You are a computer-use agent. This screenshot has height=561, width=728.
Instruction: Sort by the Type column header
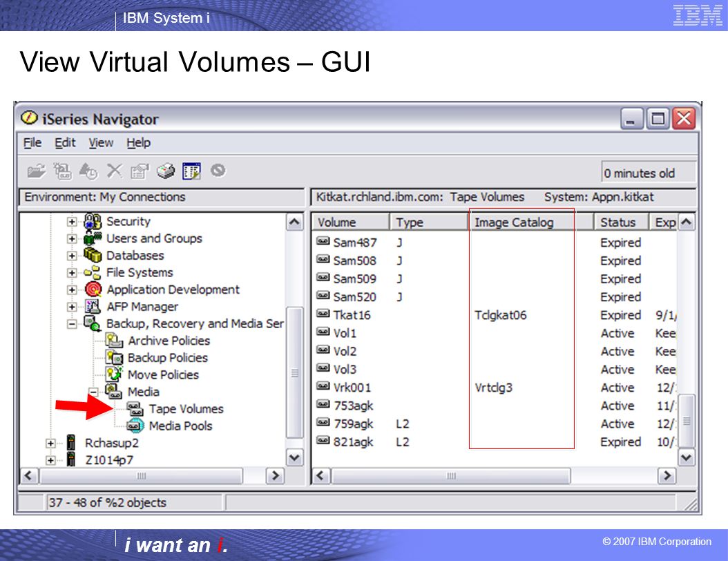pyautogui.click(x=429, y=222)
